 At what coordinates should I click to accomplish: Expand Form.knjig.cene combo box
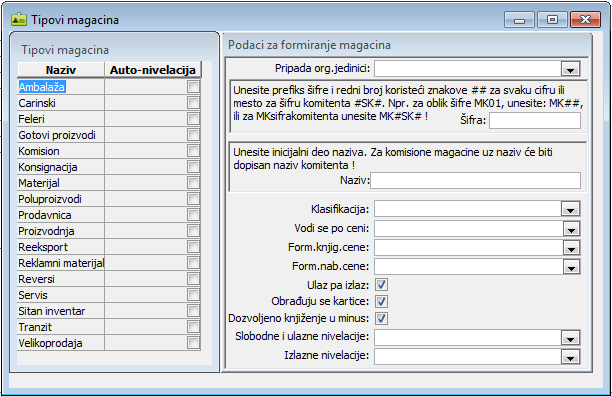click(x=571, y=247)
